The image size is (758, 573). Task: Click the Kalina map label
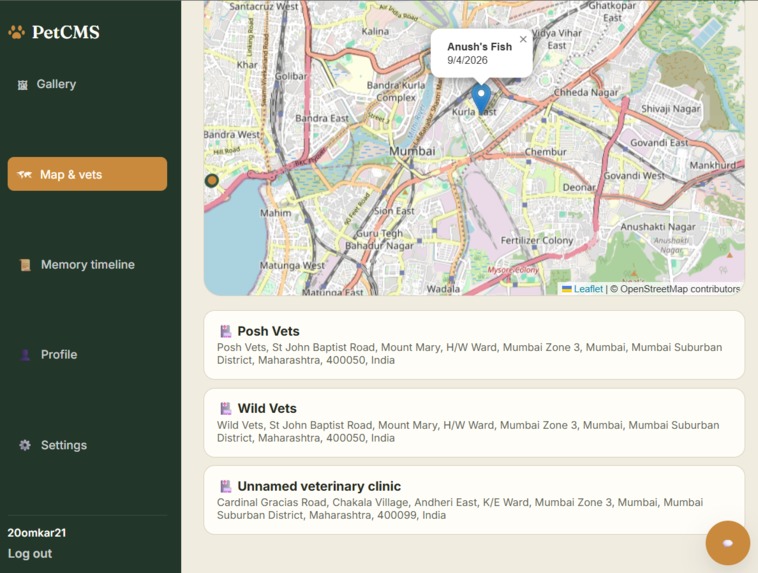tap(375, 31)
